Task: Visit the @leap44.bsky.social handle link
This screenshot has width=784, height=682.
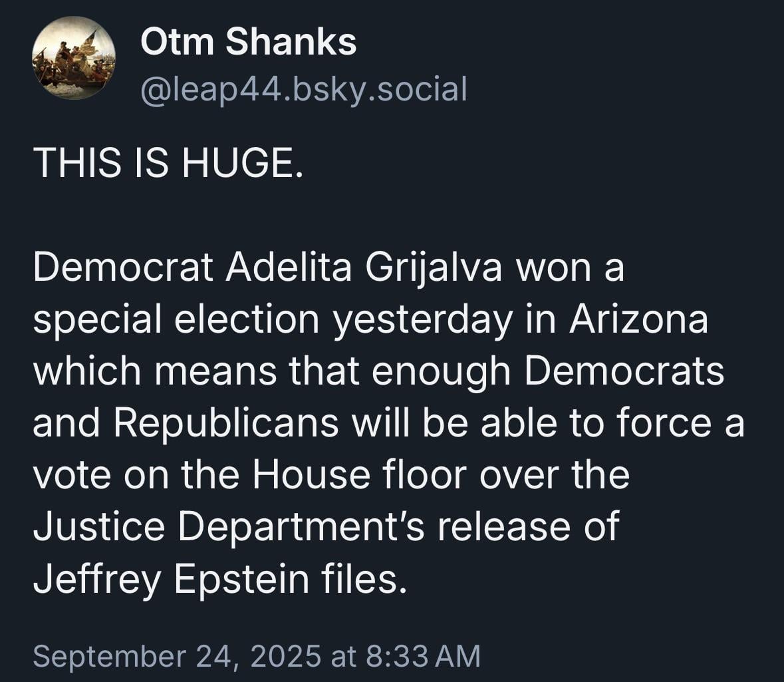Action: pos(304,90)
